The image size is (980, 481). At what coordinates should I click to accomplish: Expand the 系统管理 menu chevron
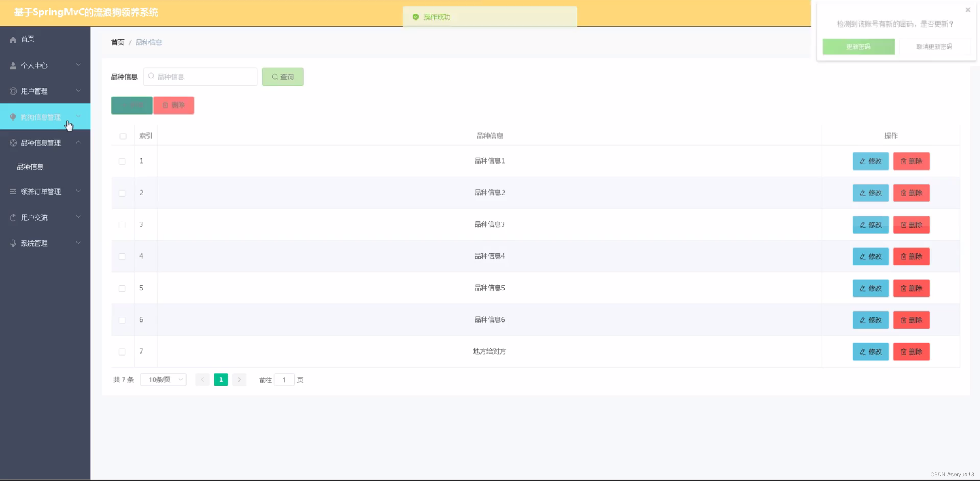78,243
